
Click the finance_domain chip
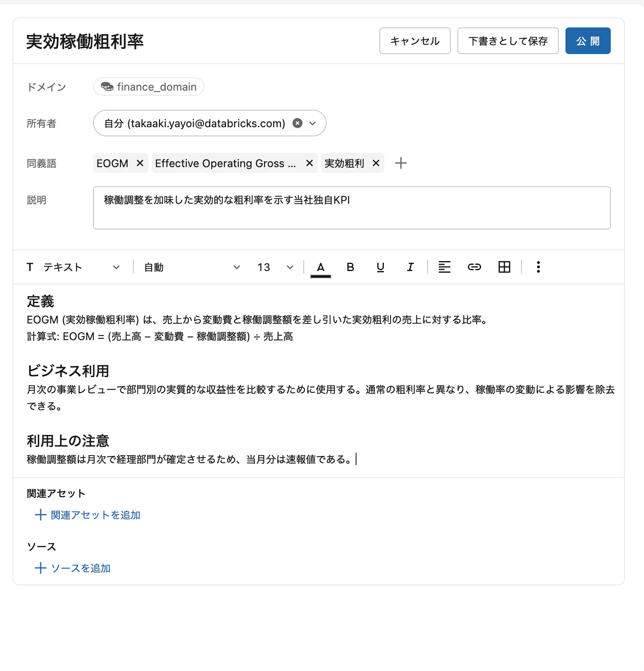(149, 86)
